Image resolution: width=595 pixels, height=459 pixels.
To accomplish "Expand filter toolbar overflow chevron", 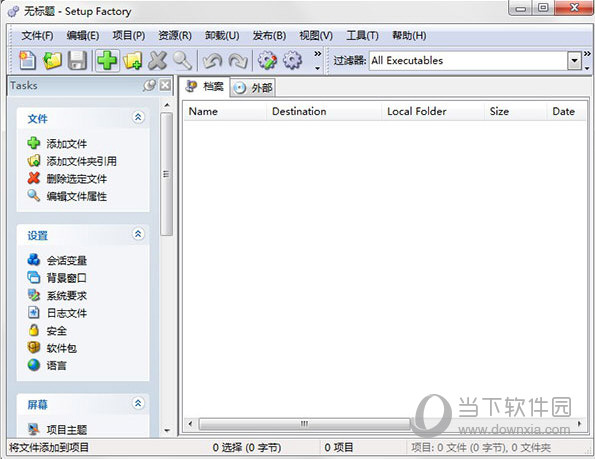I will coord(587,61).
